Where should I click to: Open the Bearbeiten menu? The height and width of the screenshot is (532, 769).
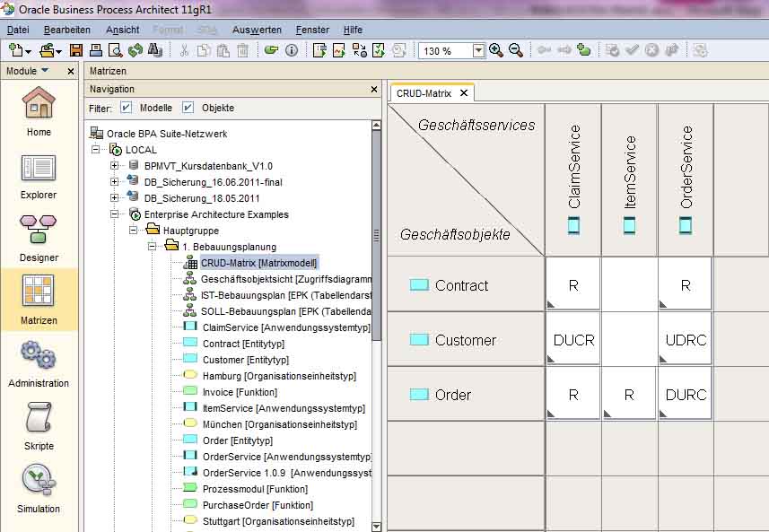click(x=67, y=30)
